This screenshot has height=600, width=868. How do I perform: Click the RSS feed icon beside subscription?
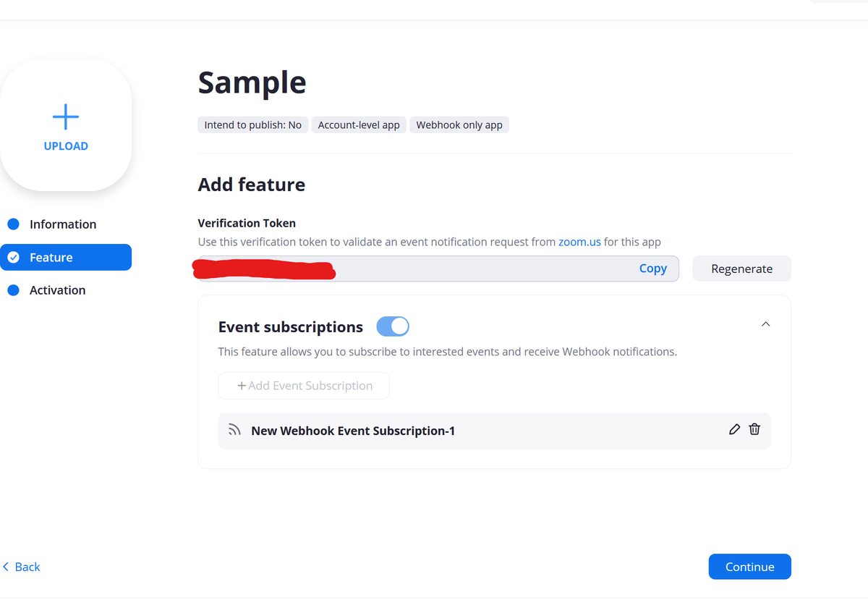234,430
